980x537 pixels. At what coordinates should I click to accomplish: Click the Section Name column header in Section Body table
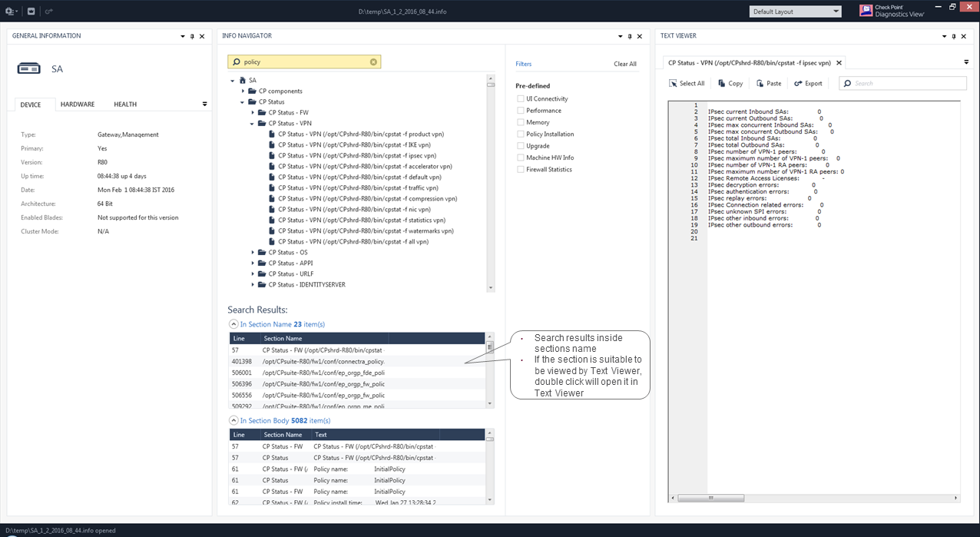pos(286,435)
